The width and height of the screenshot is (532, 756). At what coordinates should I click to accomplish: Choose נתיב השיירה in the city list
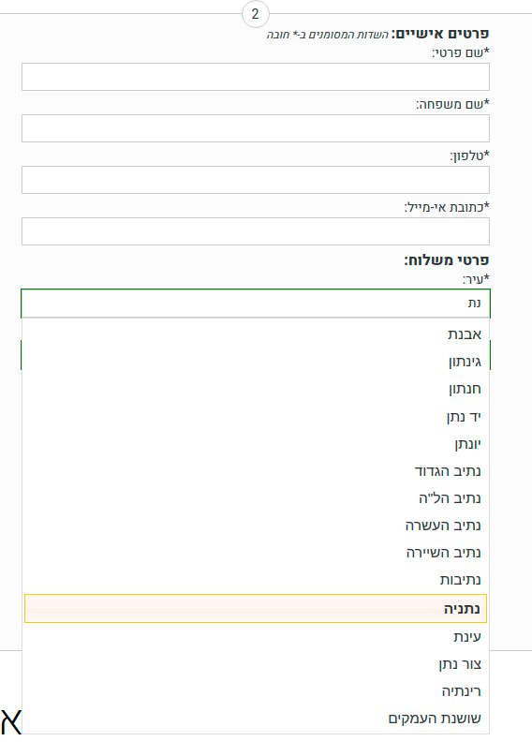click(256, 553)
